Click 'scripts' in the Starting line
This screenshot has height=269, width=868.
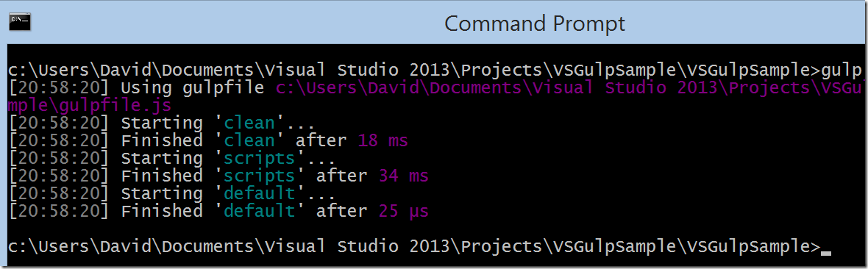point(260,158)
